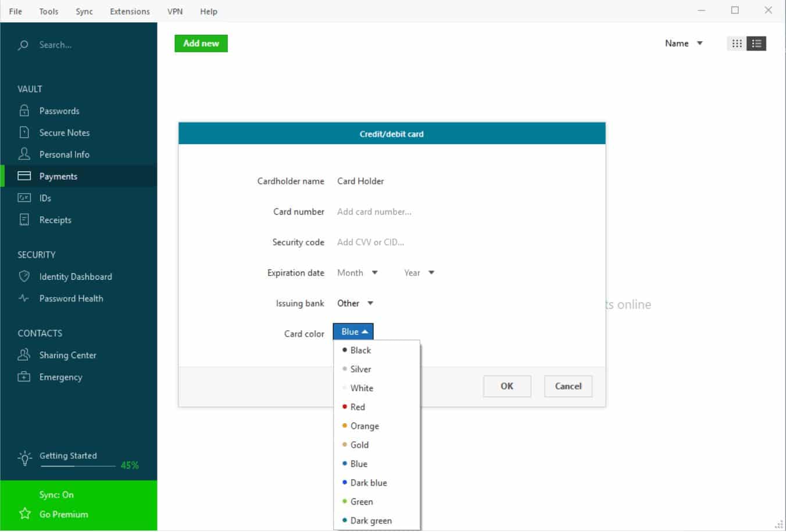Click the Passwords lock icon

[x=24, y=110]
